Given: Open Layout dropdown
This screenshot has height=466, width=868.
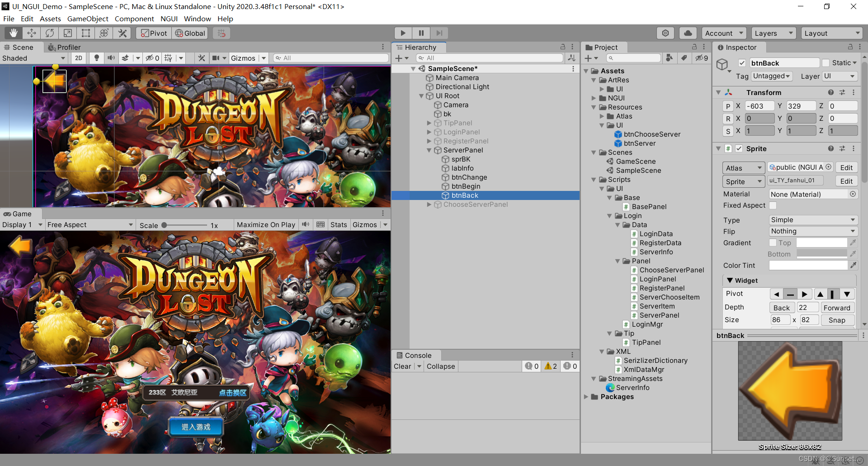Looking at the screenshot, I should click(832, 33).
